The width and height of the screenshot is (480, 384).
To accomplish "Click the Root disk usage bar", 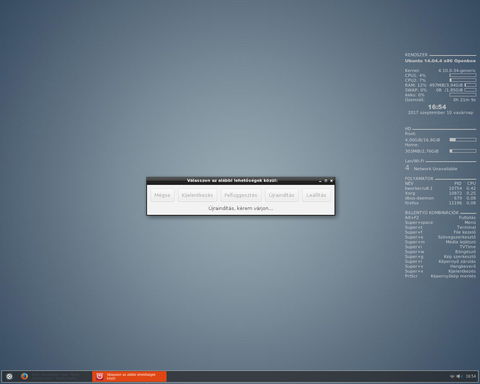I will [463, 140].
